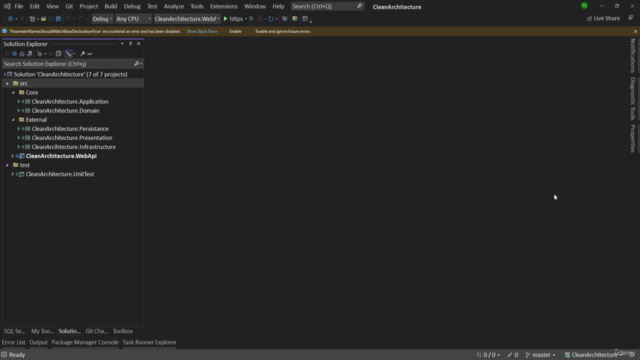This screenshot has width=640, height=360.
Task: Click the Home icon in Solution Explorer toolbar
Action: coord(22,54)
